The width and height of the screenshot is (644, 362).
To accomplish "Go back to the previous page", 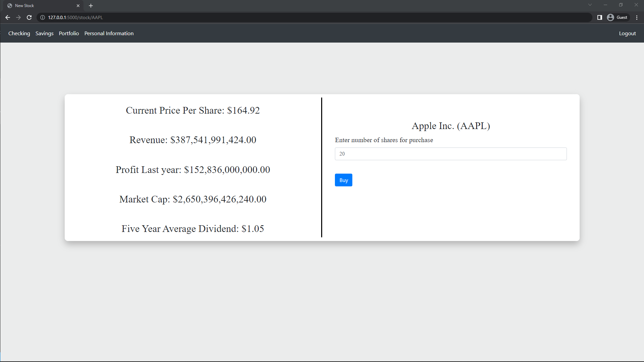I will coord(8,17).
